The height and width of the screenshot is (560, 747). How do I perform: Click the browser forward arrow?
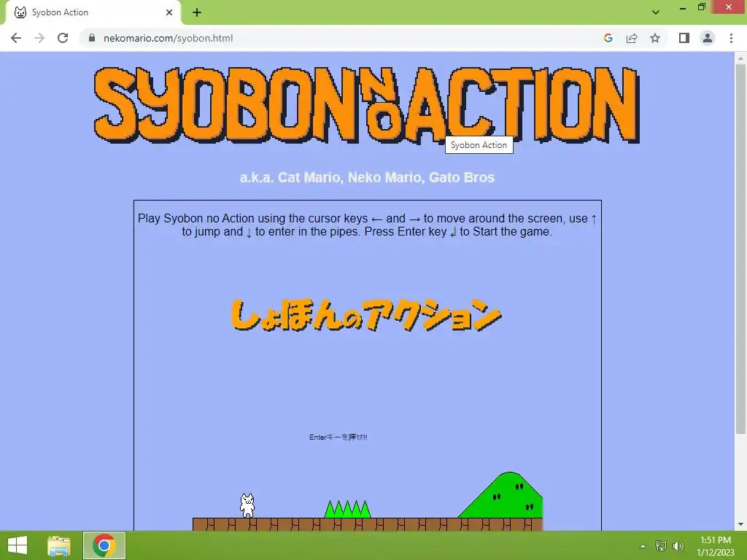[x=39, y=38]
